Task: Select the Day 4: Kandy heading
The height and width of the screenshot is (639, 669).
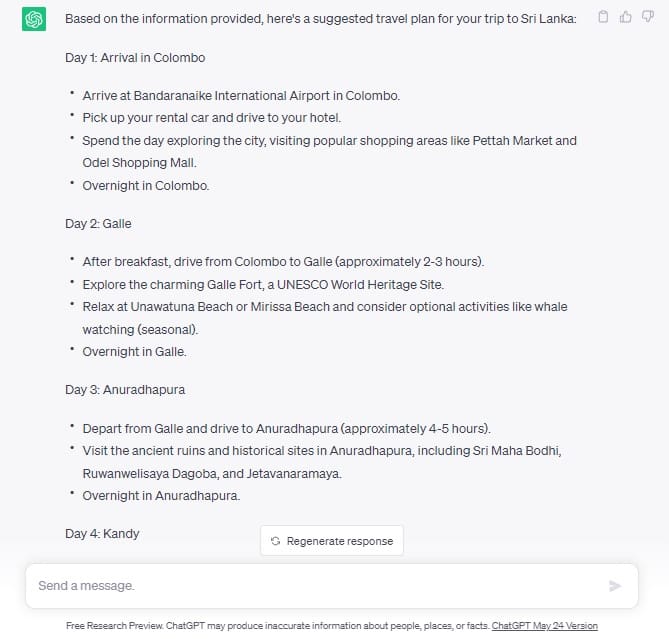Action: click(102, 534)
